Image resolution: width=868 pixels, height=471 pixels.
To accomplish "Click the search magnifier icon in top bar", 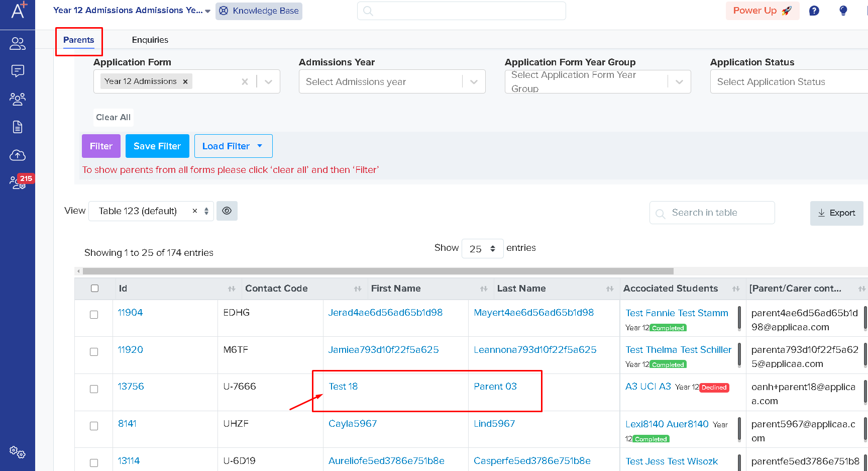I will [x=368, y=11].
